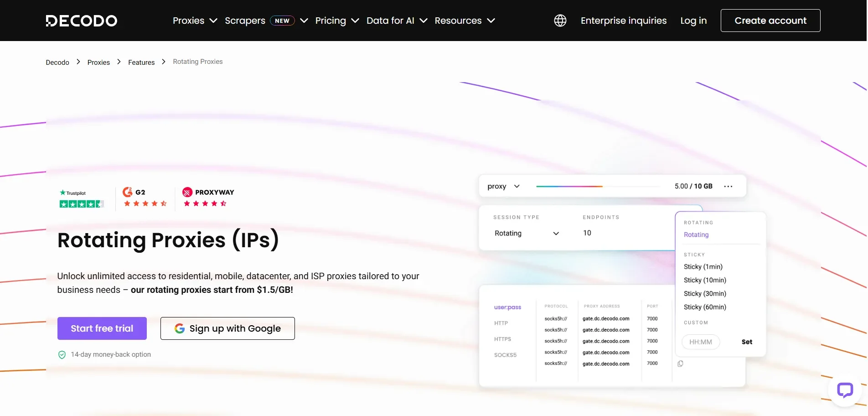
Task: Click the Rotating Proxies (IPs) heading
Action: [168, 240]
